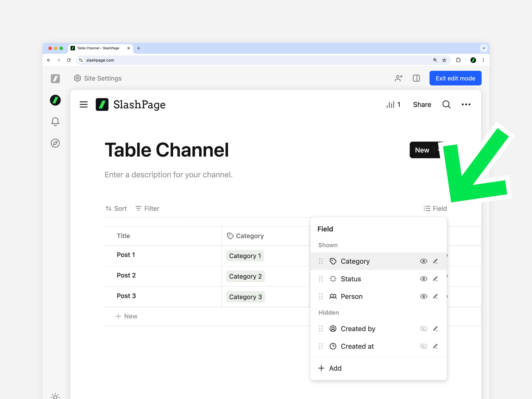Click the Category 1 tag

coord(245,256)
